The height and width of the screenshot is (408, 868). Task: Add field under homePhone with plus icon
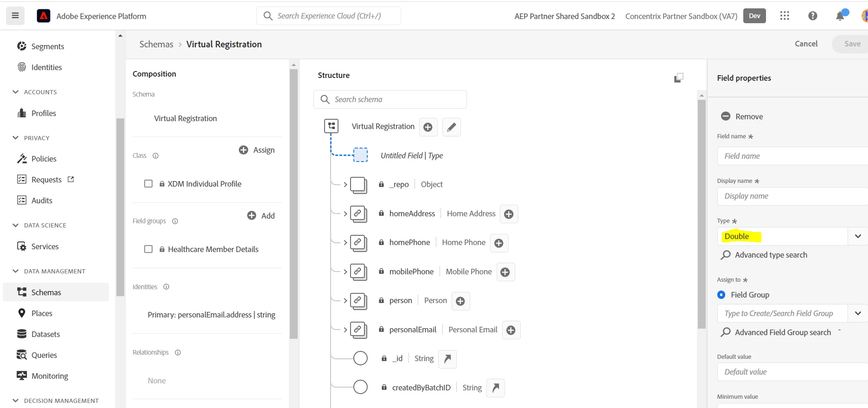point(499,243)
